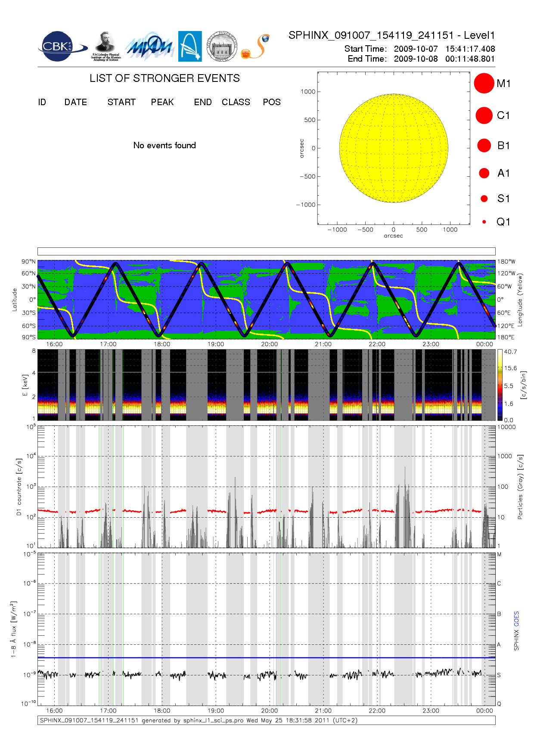Click the Lebedev Physical Institute portrait logo
The image size is (534, 756).
click(106, 46)
